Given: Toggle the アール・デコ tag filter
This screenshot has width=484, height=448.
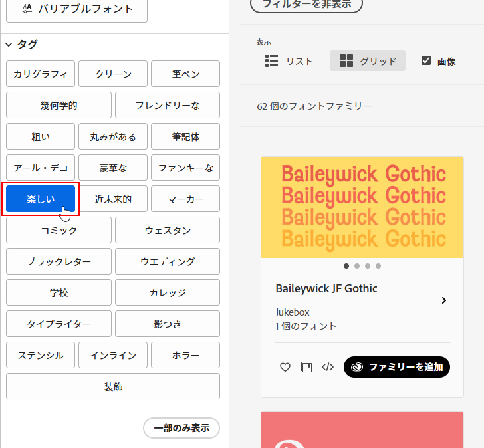Looking at the screenshot, I should point(41,168).
